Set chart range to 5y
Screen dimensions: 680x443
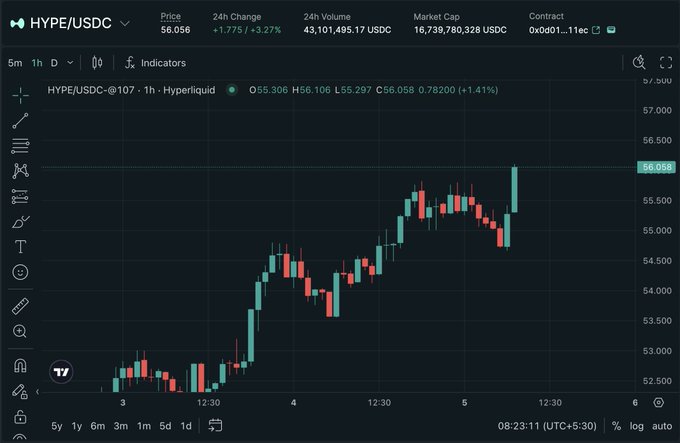57,426
